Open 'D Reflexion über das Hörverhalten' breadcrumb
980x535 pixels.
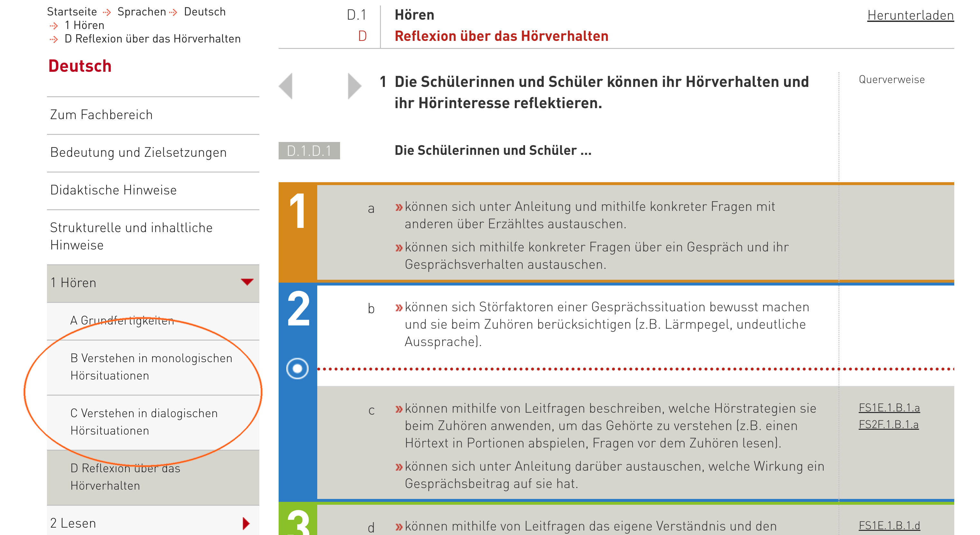coord(153,39)
